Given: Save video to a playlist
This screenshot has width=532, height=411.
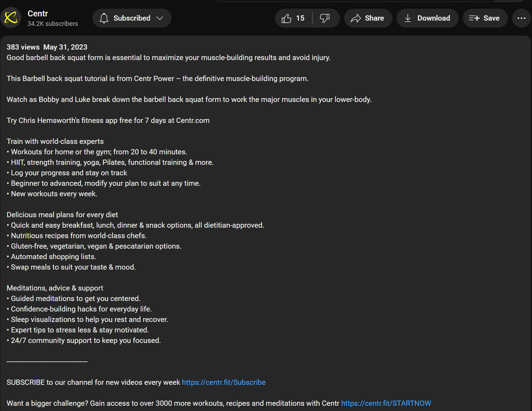Looking at the screenshot, I should pos(485,18).
